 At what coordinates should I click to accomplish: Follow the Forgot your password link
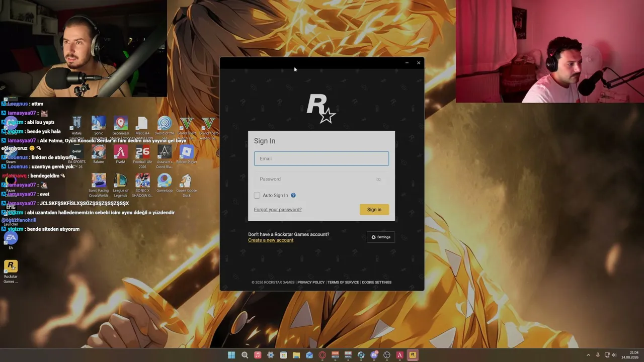point(278,210)
